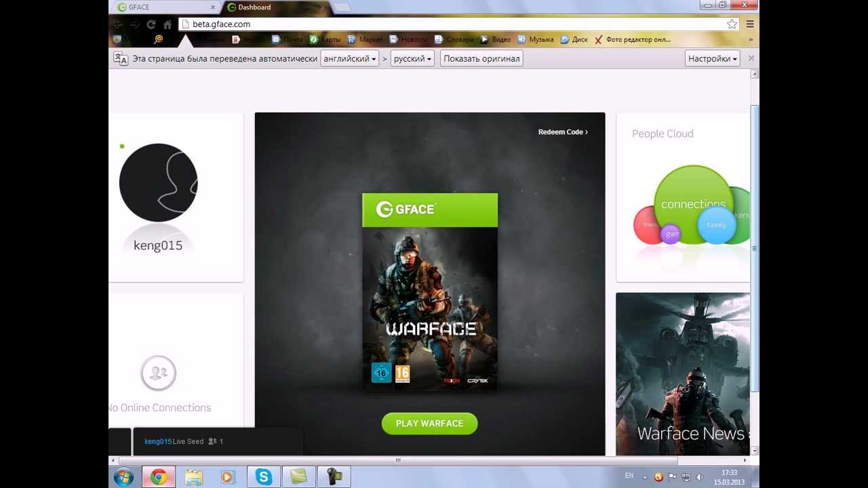
Task: Open a new browser tab
Action: [x=342, y=7]
